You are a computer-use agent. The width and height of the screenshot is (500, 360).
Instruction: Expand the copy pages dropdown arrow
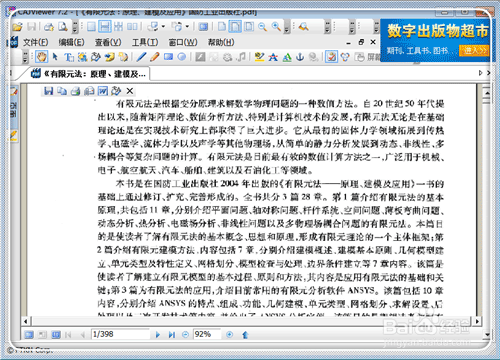(x=187, y=27)
